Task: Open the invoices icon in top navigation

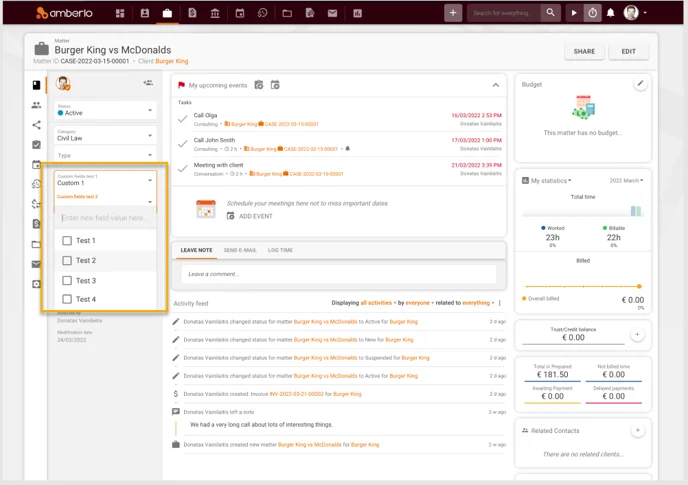Action: click(x=192, y=13)
